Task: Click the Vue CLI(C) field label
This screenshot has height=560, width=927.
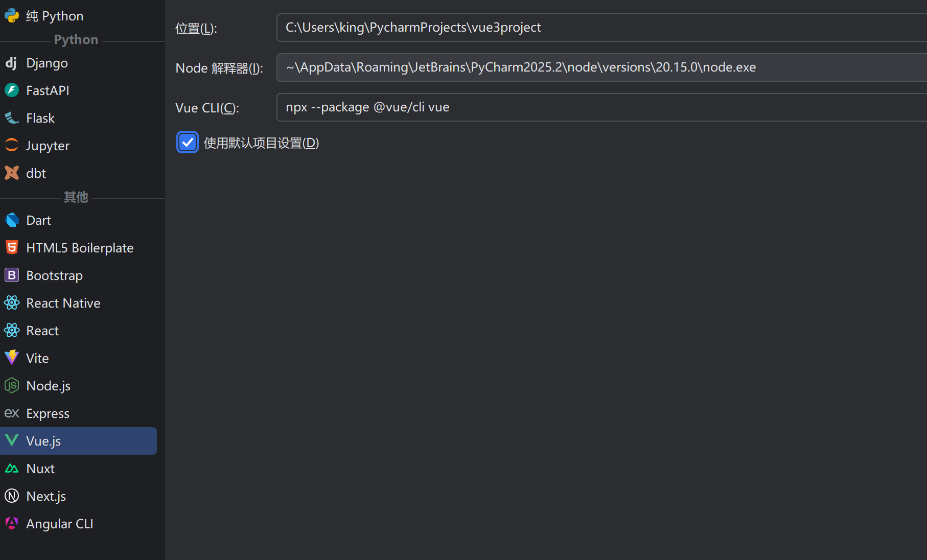Action: [x=207, y=108]
